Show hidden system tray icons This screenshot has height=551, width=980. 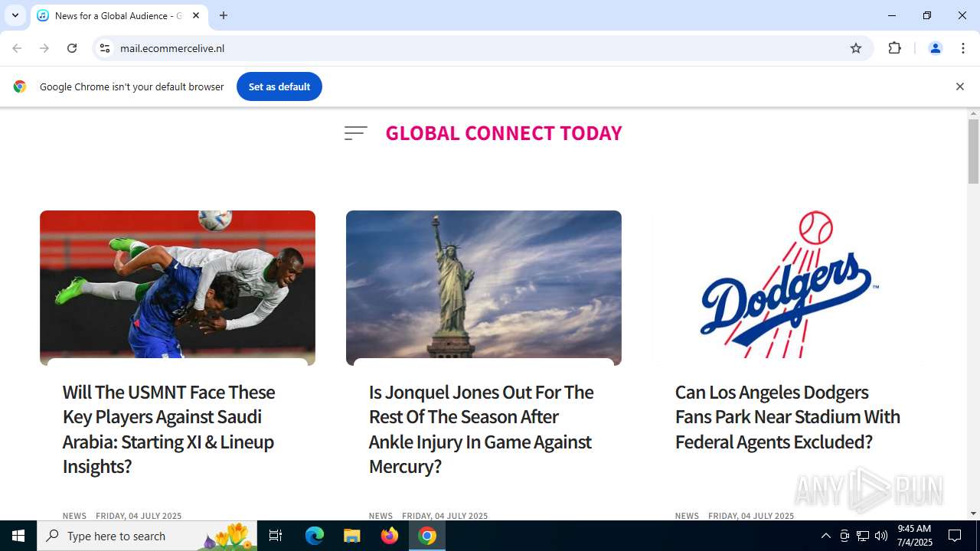click(825, 536)
